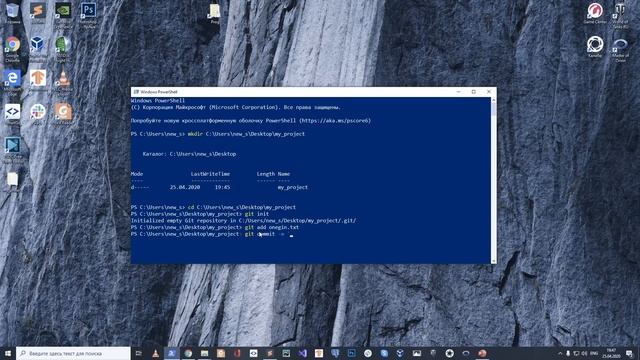Open Task View on the taskbar
640x360 pixels.
139,353
